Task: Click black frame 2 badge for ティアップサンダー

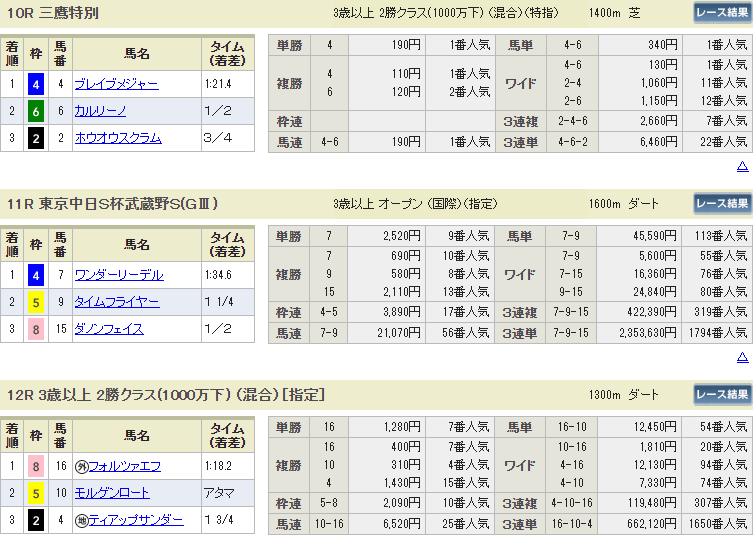Action: coord(36,521)
